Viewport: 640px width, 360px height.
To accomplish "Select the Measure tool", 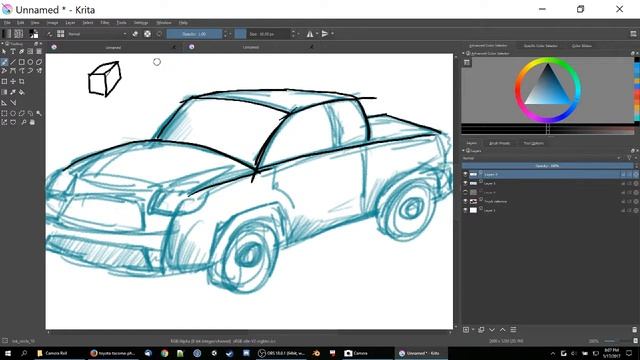I will [x=13, y=103].
